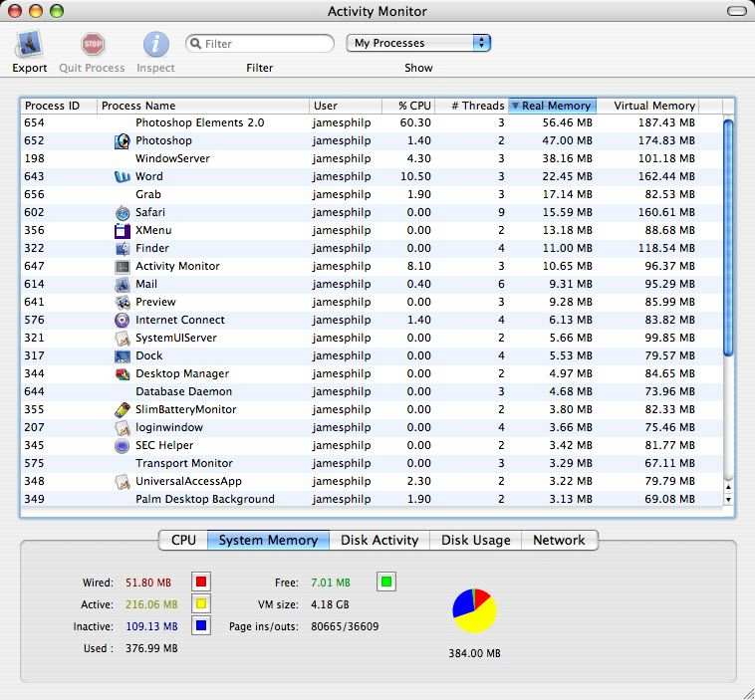Click the 7.01 MB Free value
Image resolution: width=755 pixels, height=700 pixels.
pos(331,583)
